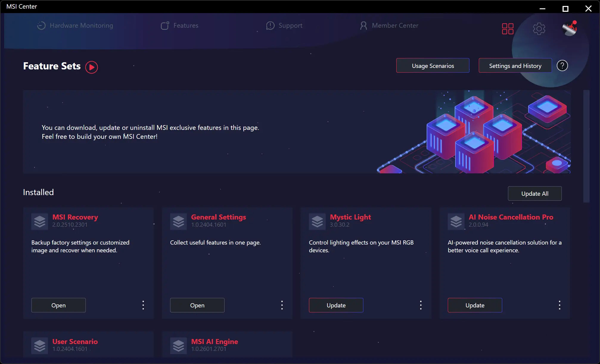Play the Feature Sets intro video
Image resolution: width=600 pixels, height=364 pixels.
91,67
